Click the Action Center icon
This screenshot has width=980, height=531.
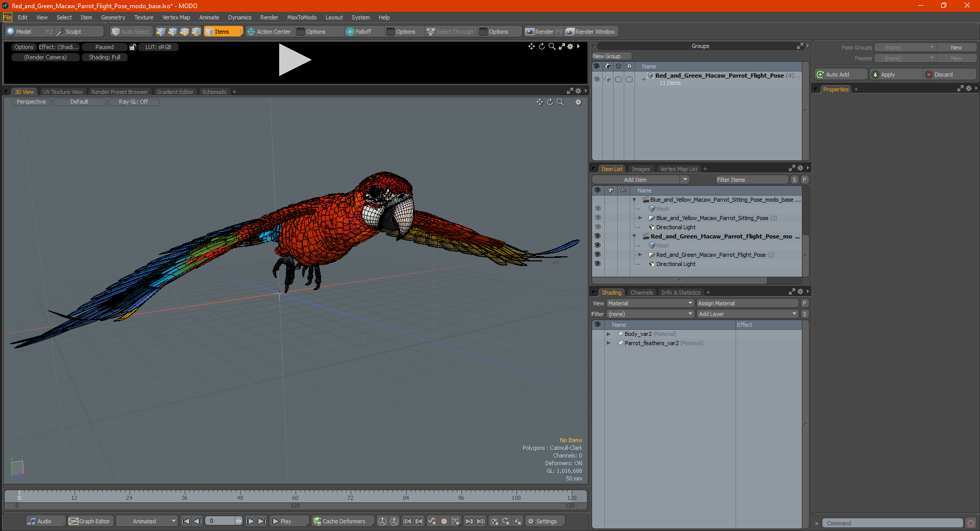[251, 32]
